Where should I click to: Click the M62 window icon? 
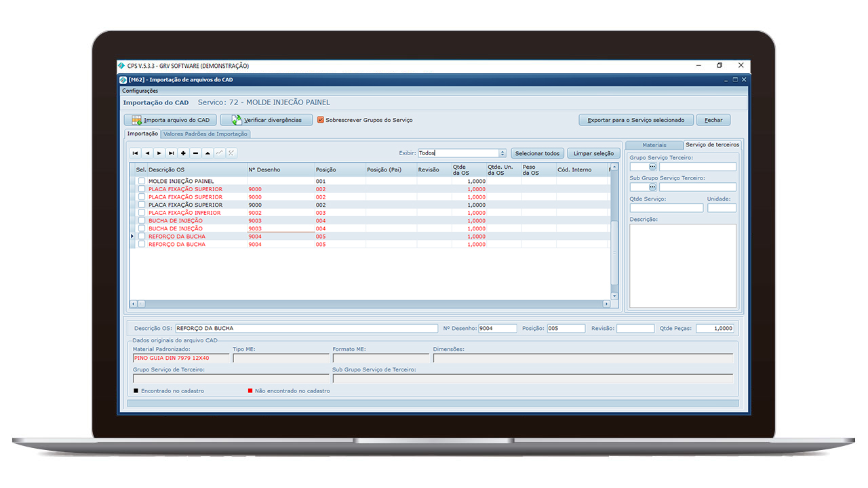(x=123, y=79)
